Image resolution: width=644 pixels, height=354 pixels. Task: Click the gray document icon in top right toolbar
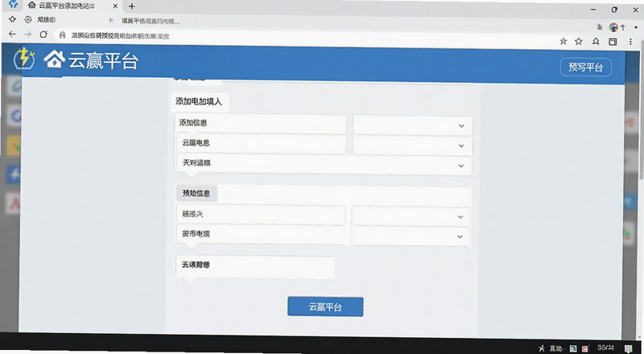[x=600, y=27]
